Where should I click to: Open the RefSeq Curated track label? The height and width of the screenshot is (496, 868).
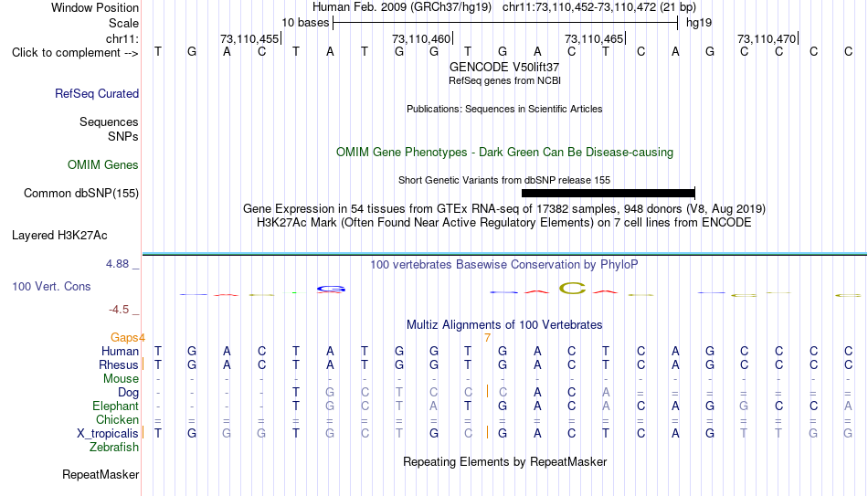click(96, 93)
